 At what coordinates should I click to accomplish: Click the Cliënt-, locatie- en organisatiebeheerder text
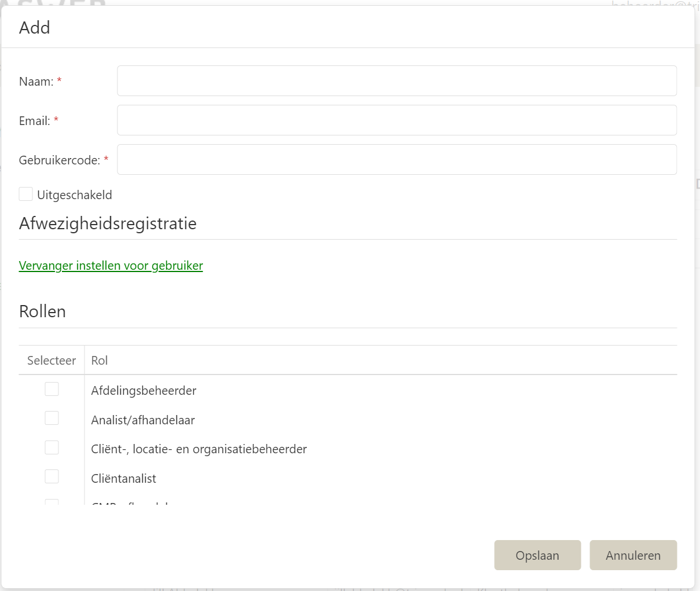click(199, 449)
